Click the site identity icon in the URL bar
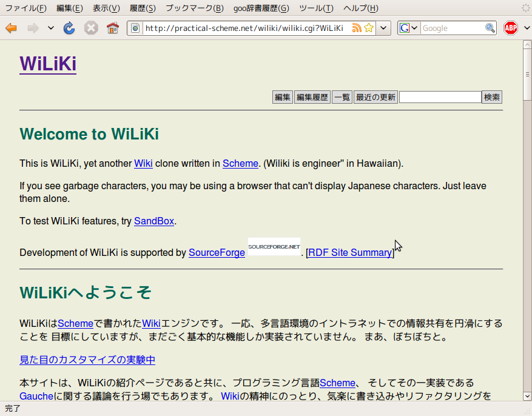The width and height of the screenshot is (532, 416). click(x=135, y=28)
